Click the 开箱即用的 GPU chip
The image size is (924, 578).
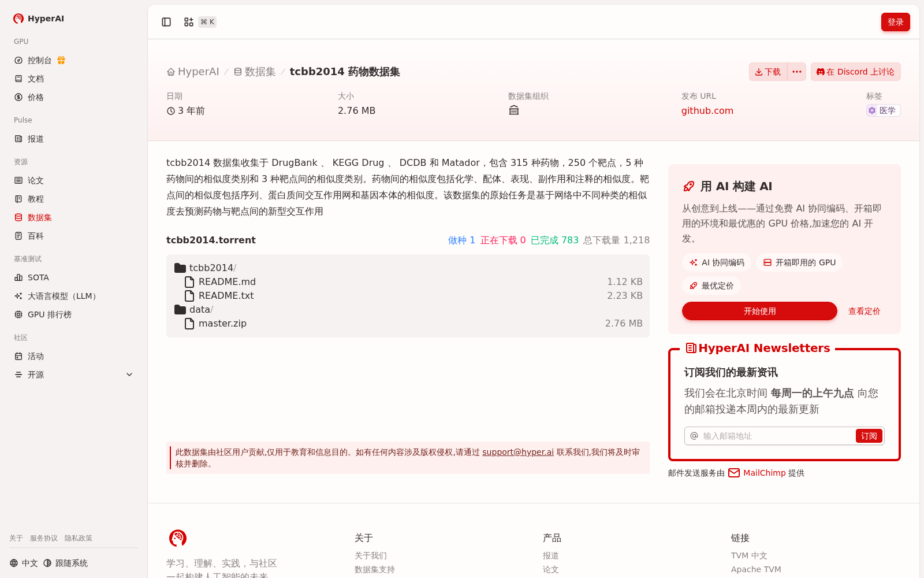click(x=799, y=262)
